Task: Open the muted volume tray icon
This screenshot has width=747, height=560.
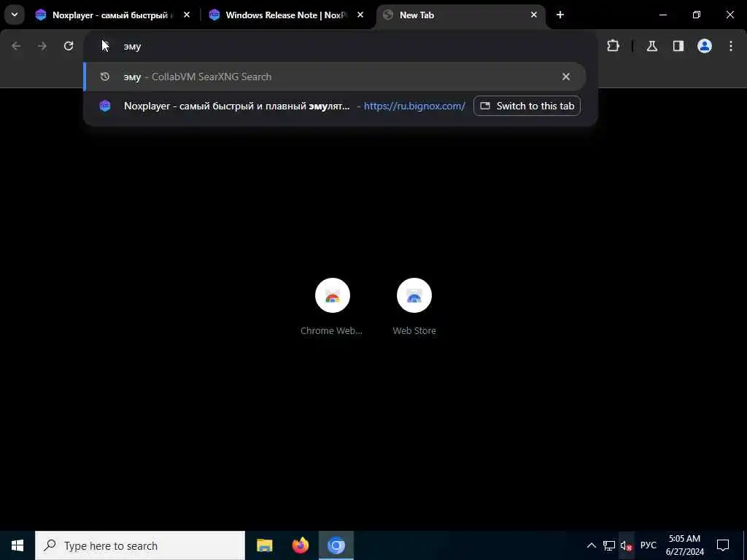Action: [x=626, y=545]
